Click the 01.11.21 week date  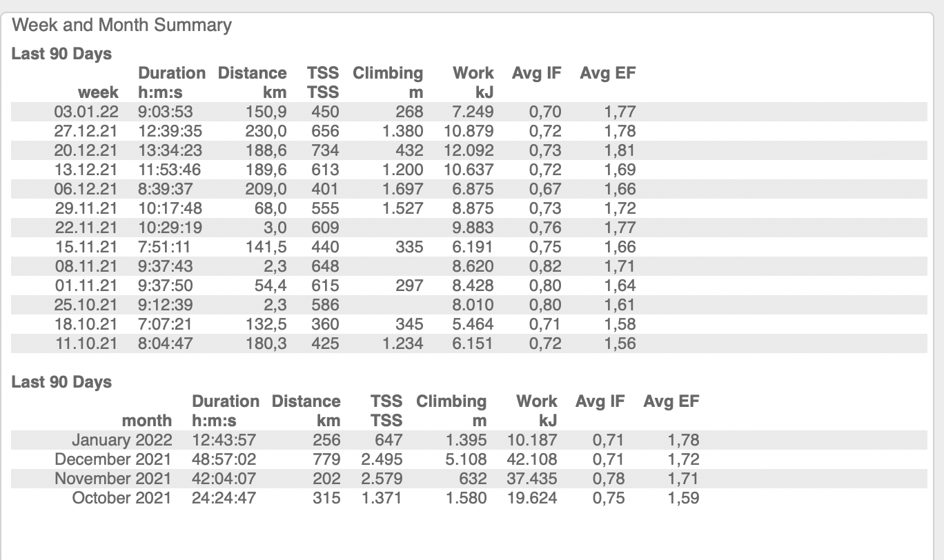pyautogui.click(x=87, y=286)
